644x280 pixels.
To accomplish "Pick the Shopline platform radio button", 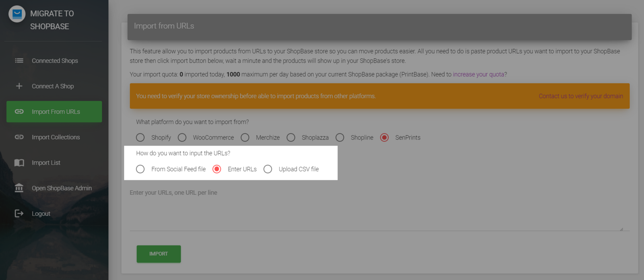I will 340,138.
